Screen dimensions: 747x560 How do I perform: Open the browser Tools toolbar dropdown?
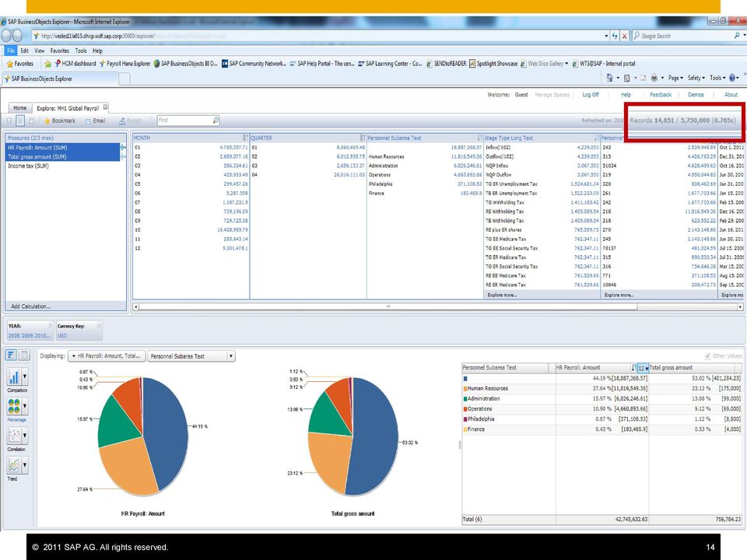coord(717,78)
